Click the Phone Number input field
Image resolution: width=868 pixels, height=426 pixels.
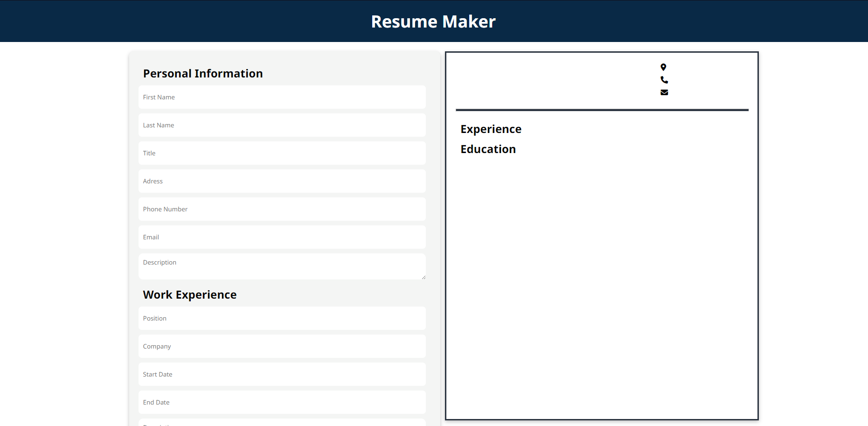pyautogui.click(x=282, y=209)
